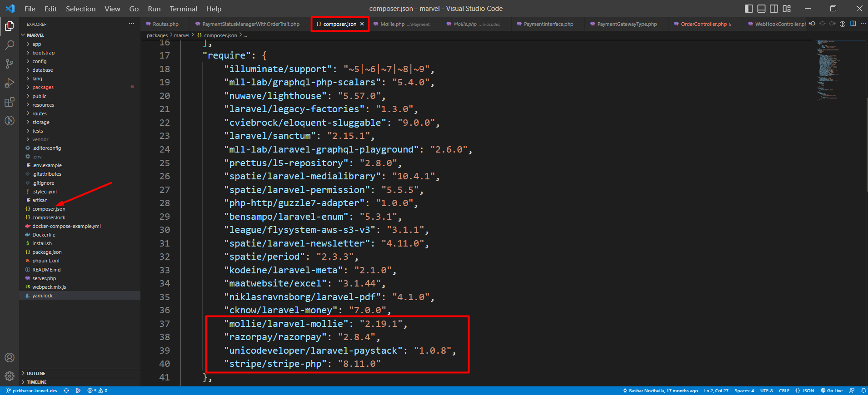This screenshot has height=395, width=868.
Task: Switch to the OrderController.php tab
Action: click(703, 24)
